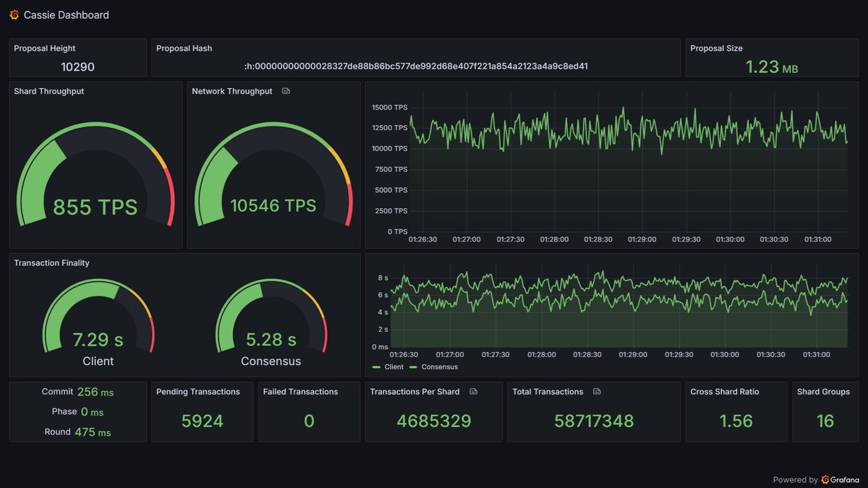Open the Network Throughput panel title menu
868x488 pixels.
point(232,92)
